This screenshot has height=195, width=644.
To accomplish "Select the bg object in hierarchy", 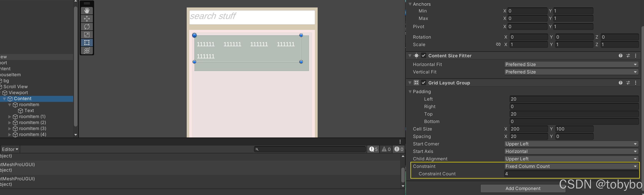I will (x=6, y=81).
